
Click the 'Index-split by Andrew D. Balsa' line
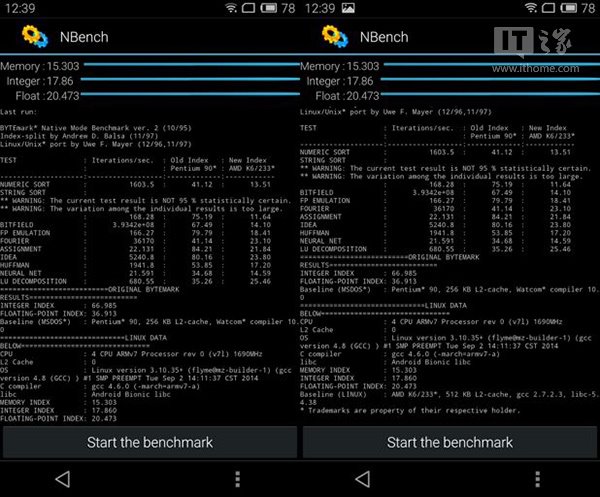coord(79,136)
